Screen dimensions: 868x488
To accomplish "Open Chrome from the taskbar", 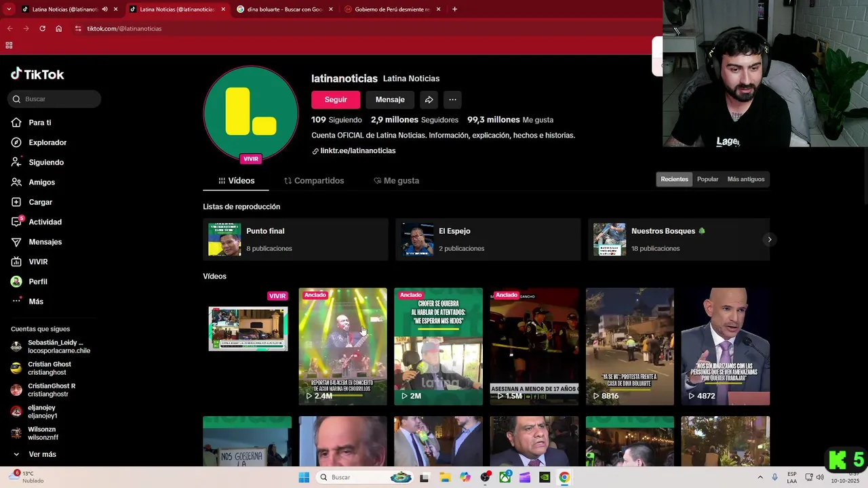I will click(x=564, y=477).
